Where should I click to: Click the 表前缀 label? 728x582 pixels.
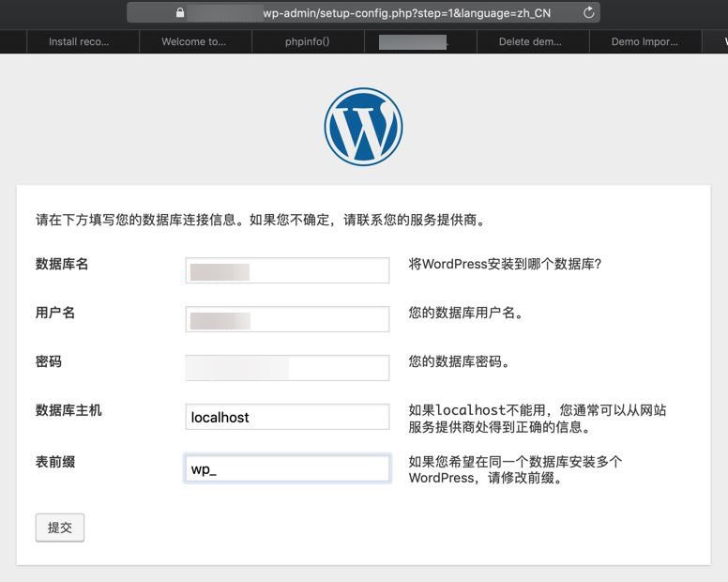click(x=55, y=462)
